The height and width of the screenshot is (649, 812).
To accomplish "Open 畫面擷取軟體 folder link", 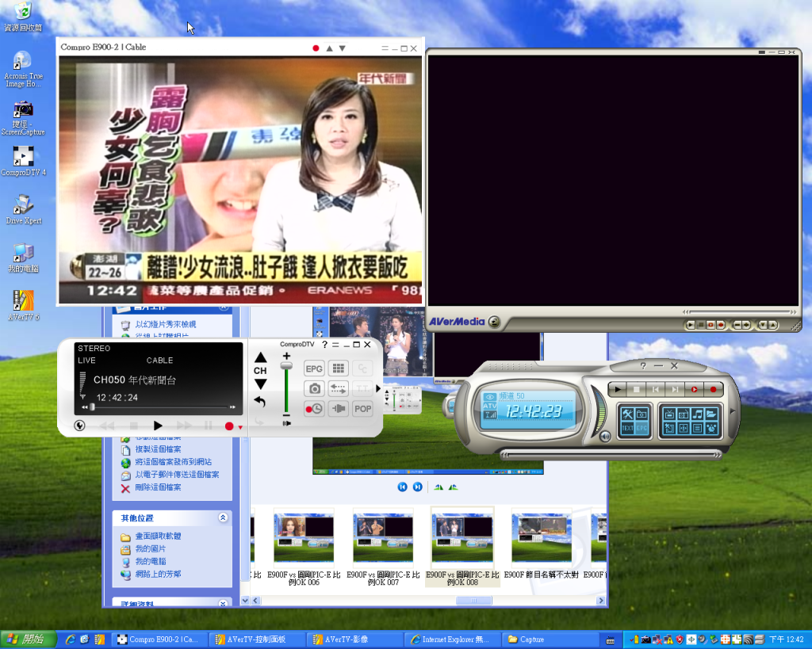I will point(158,536).
